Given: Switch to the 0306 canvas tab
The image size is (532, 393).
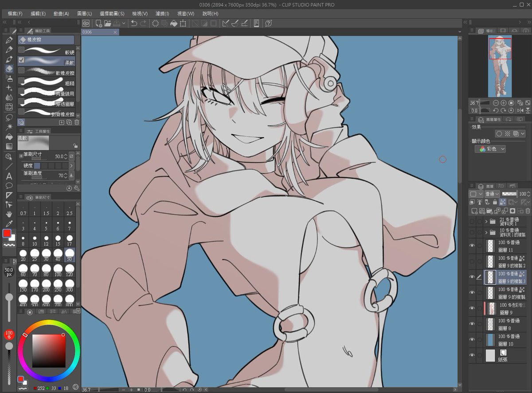Looking at the screenshot, I should click(100, 32).
